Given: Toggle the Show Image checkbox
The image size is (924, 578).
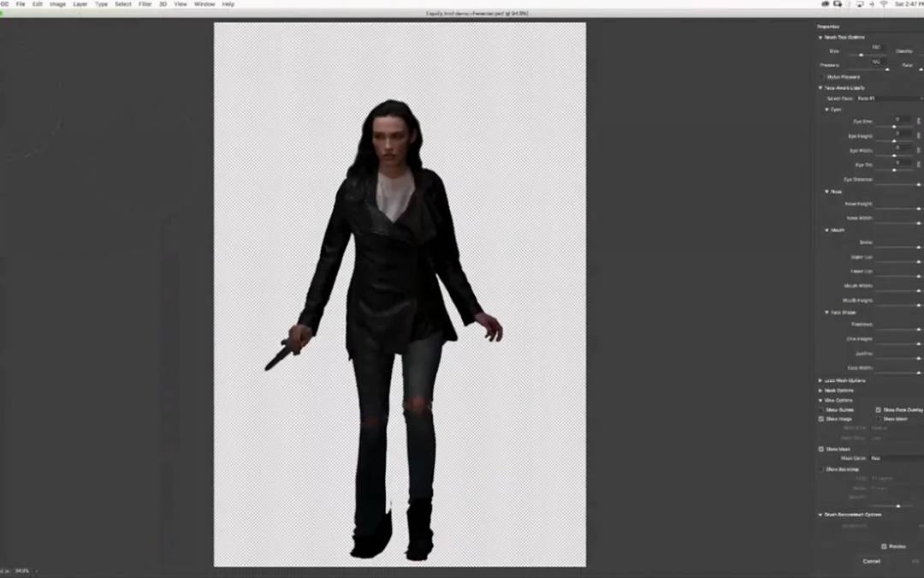Looking at the screenshot, I should (821, 419).
